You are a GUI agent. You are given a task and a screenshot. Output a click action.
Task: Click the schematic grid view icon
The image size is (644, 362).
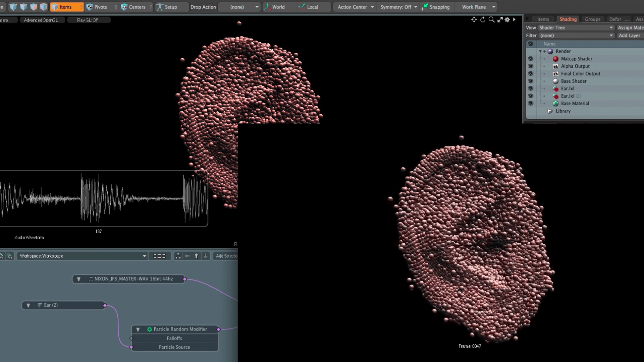pyautogui.click(x=159, y=256)
